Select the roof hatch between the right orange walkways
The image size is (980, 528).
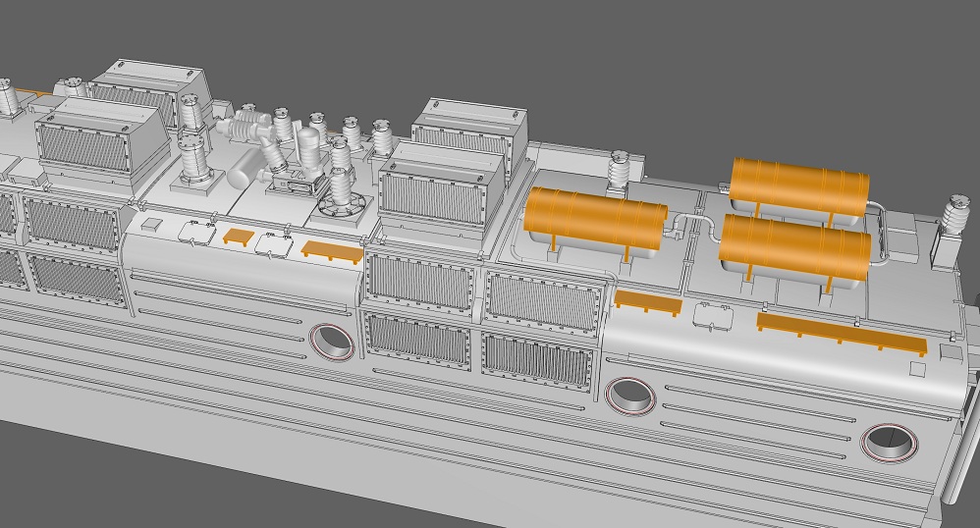pos(711,316)
